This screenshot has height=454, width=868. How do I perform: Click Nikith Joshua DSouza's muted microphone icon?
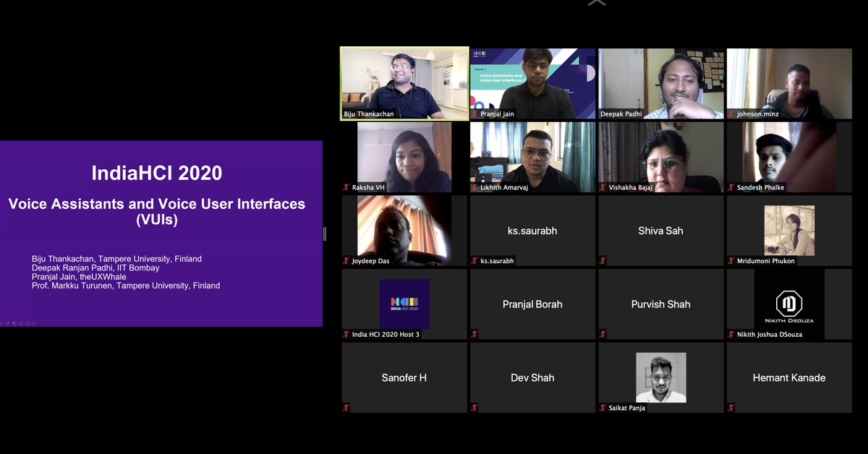tap(731, 335)
